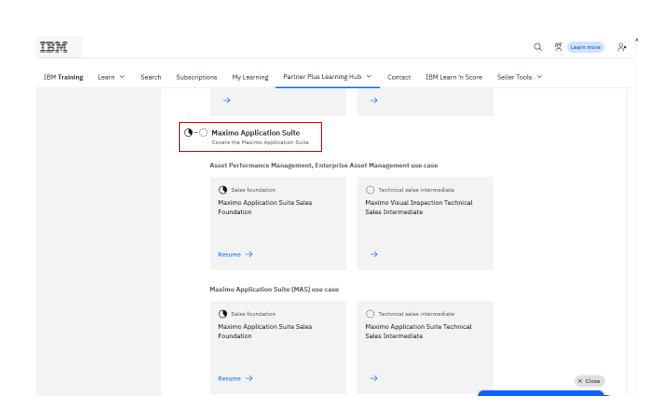Viewport: 662px width, 411px height.
Task: Open My Learning tab
Action: pyautogui.click(x=250, y=77)
